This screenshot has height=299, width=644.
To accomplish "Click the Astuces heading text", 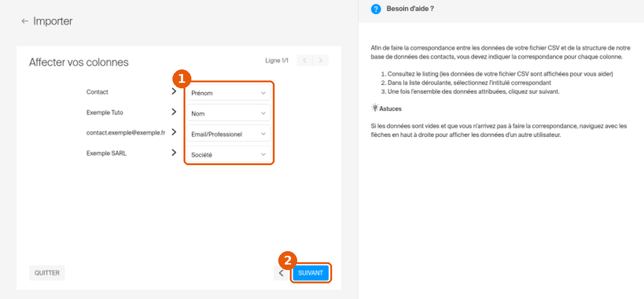I will coord(391,109).
